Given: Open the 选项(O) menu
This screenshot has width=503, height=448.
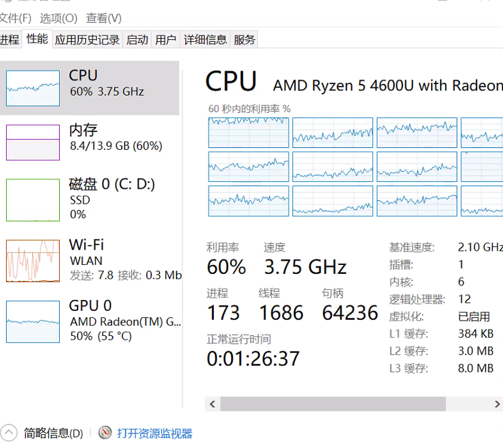Looking at the screenshot, I should coord(58,18).
